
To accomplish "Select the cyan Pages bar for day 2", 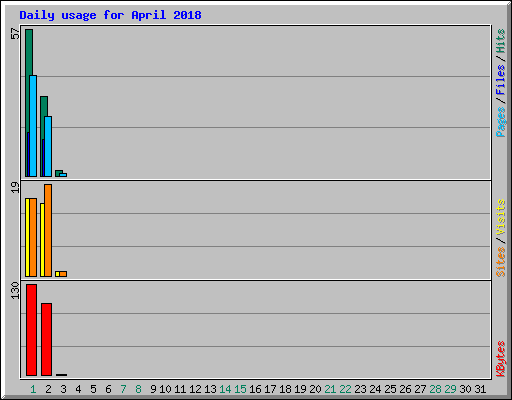I will tap(48, 146).
